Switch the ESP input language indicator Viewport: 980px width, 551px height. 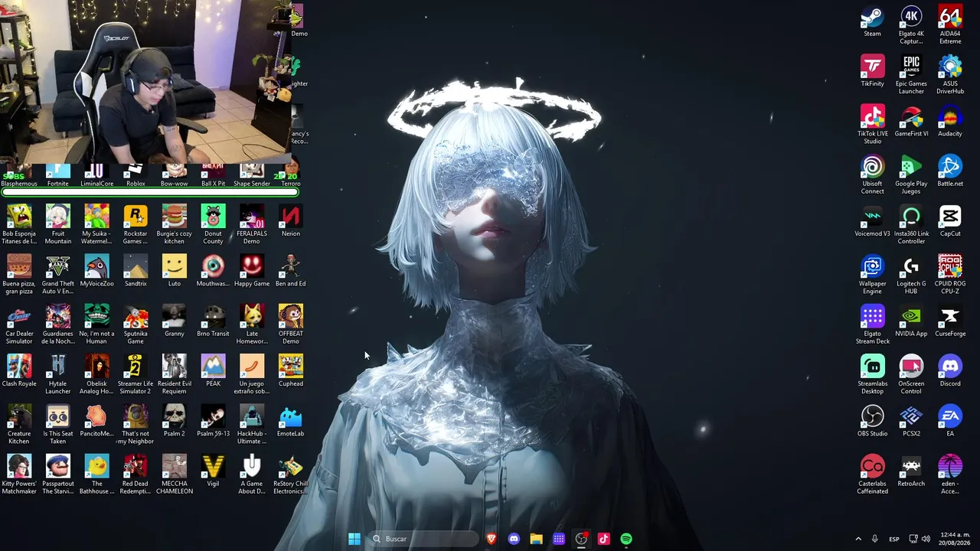[894, 539]
